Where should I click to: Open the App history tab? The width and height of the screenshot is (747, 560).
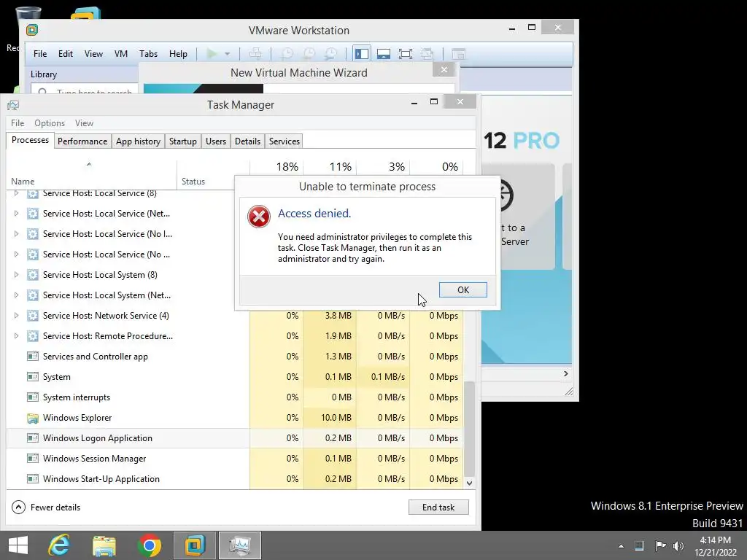click(138, 141)
